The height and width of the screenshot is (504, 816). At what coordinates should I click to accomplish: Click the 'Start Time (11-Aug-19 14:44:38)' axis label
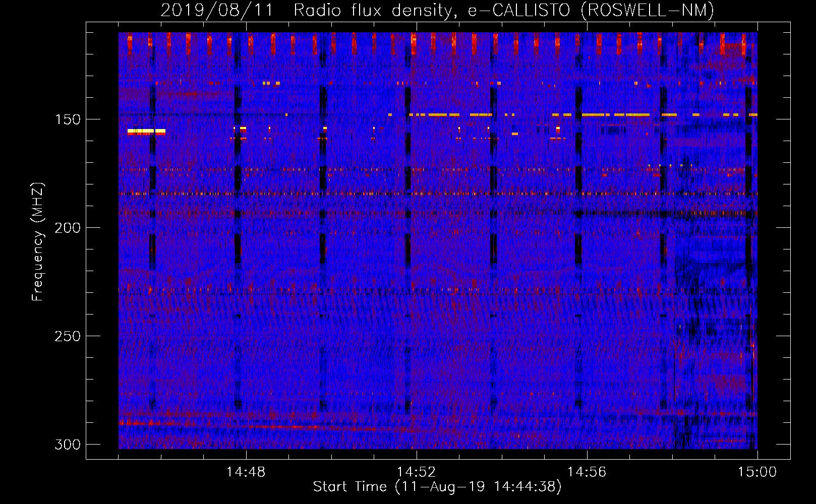pos(437,487)
